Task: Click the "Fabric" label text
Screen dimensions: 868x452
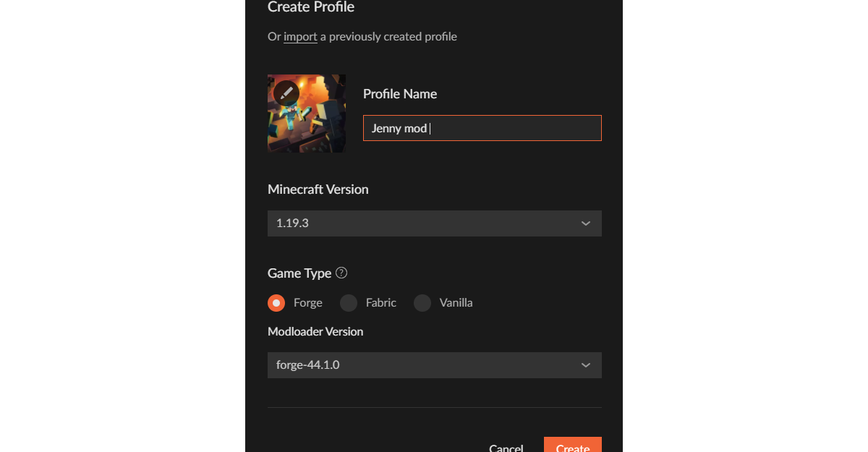Action: [381, 303]
